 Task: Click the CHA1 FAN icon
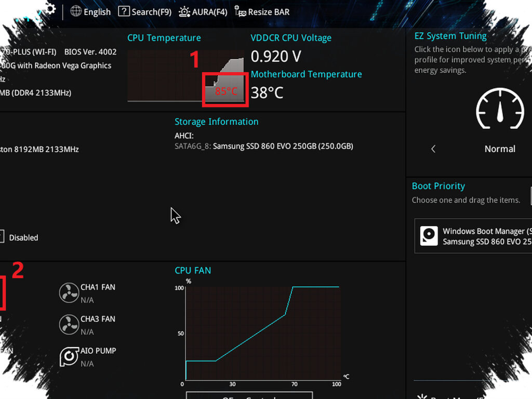click(69, 292)
